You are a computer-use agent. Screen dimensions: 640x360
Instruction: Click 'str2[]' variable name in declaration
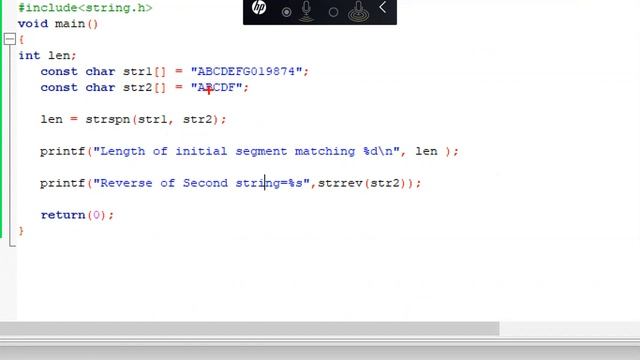[x=144, y=87]
